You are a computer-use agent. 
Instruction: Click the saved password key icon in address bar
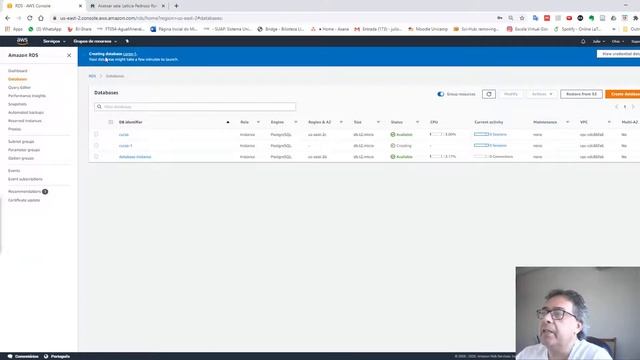(500, 18)
